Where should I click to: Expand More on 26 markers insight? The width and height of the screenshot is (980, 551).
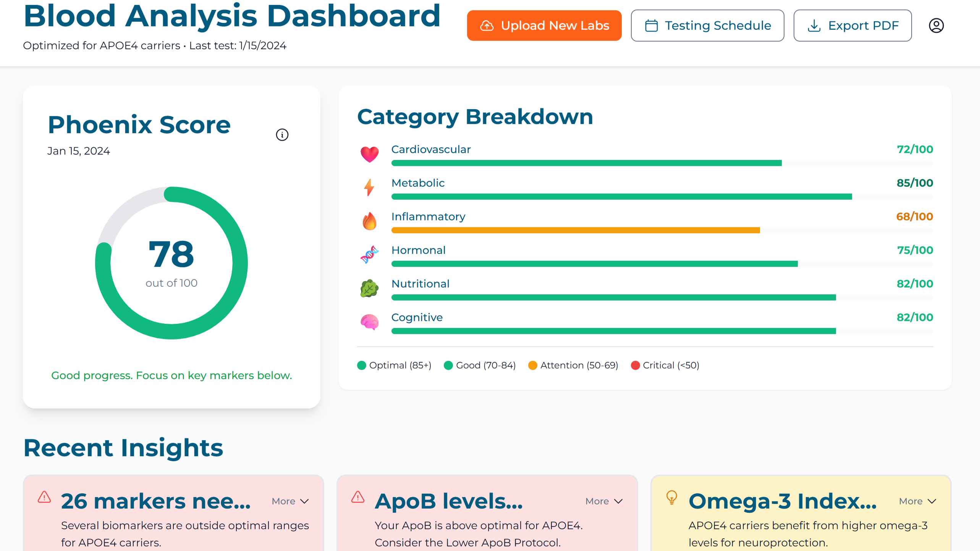[x=290, y=501]
